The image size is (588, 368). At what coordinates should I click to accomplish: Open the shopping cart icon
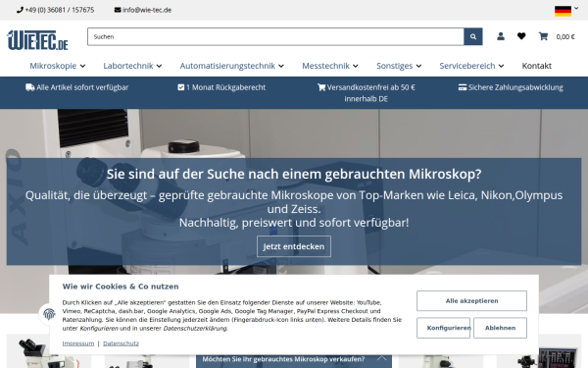[x=543, y=36]
